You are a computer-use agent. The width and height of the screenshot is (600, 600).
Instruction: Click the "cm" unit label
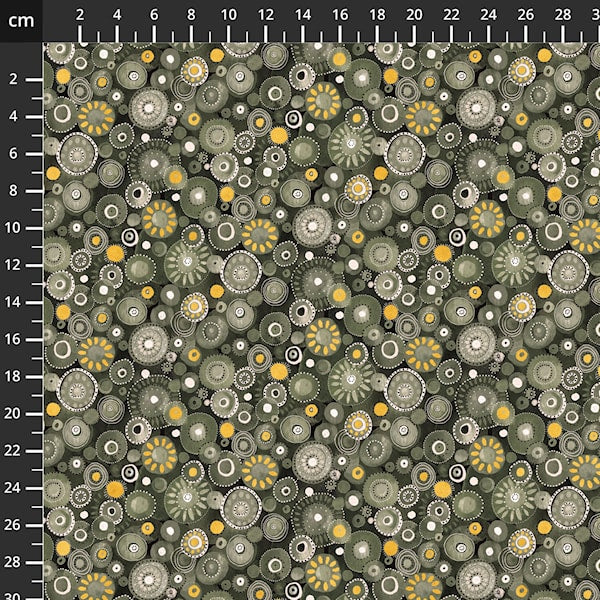point(21,20)
